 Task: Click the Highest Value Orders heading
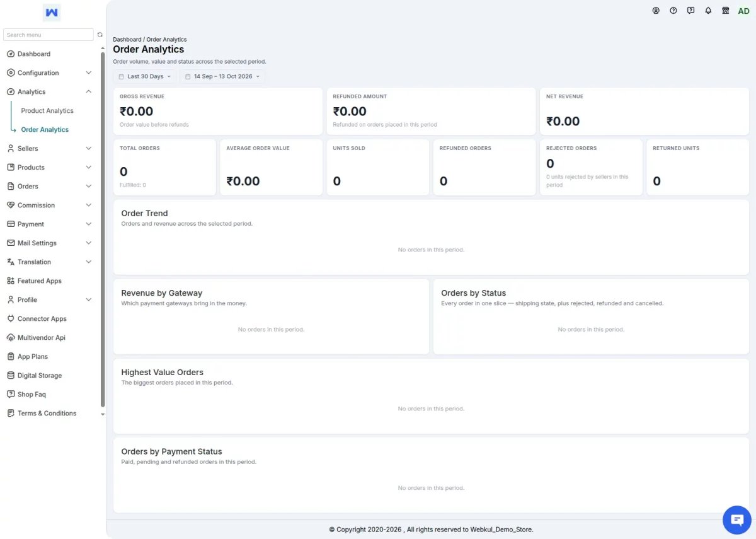pyautogui.click(x=163, y=373)
